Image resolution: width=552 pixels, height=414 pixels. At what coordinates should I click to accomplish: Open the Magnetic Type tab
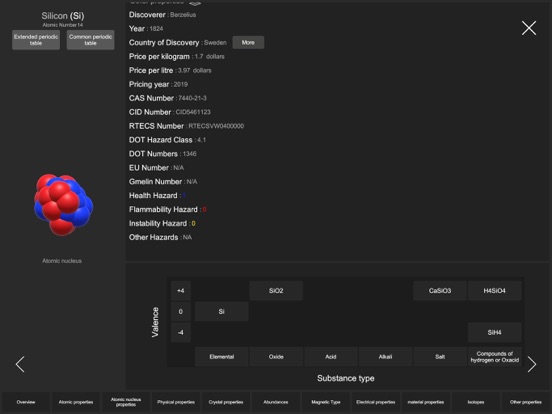click(326, 402)
